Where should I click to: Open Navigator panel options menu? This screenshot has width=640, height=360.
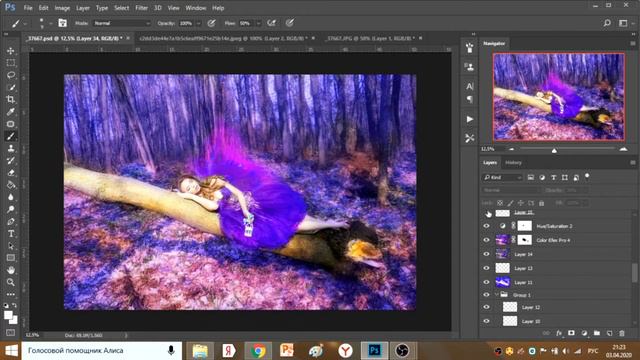coord(633,43)
